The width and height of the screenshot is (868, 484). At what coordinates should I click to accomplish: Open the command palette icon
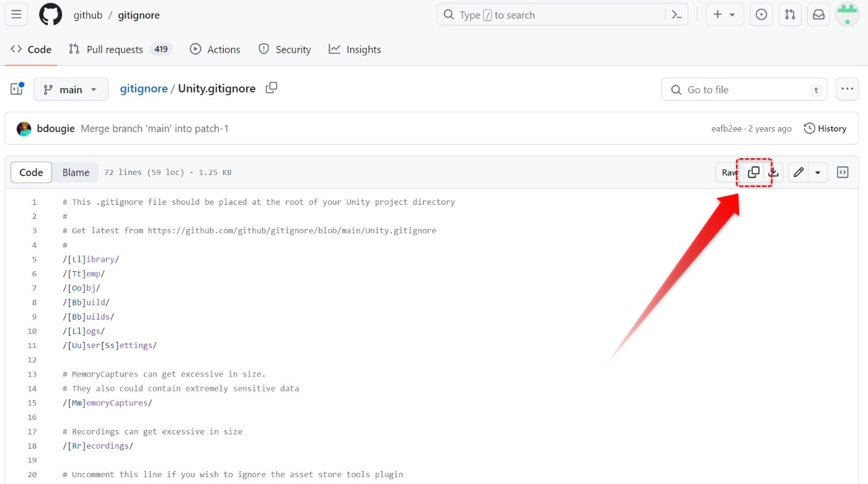coord(676,15)
